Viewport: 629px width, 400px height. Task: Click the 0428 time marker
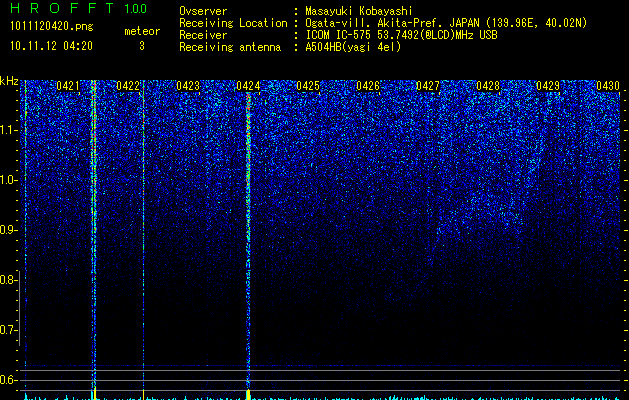pyautogui.click(x=488, y=86)
